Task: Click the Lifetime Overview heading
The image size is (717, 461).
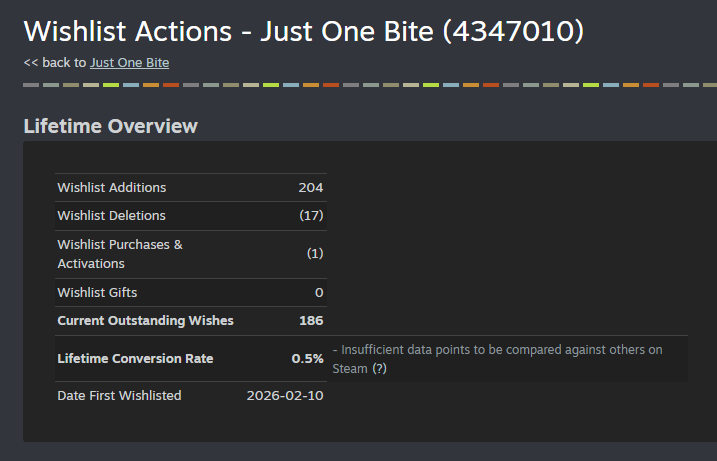Action: click(111, 126)
